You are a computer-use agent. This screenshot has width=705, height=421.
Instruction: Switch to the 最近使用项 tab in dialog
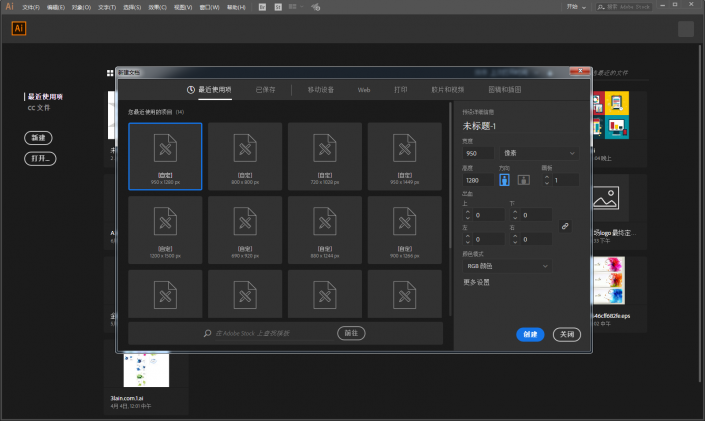210,90
